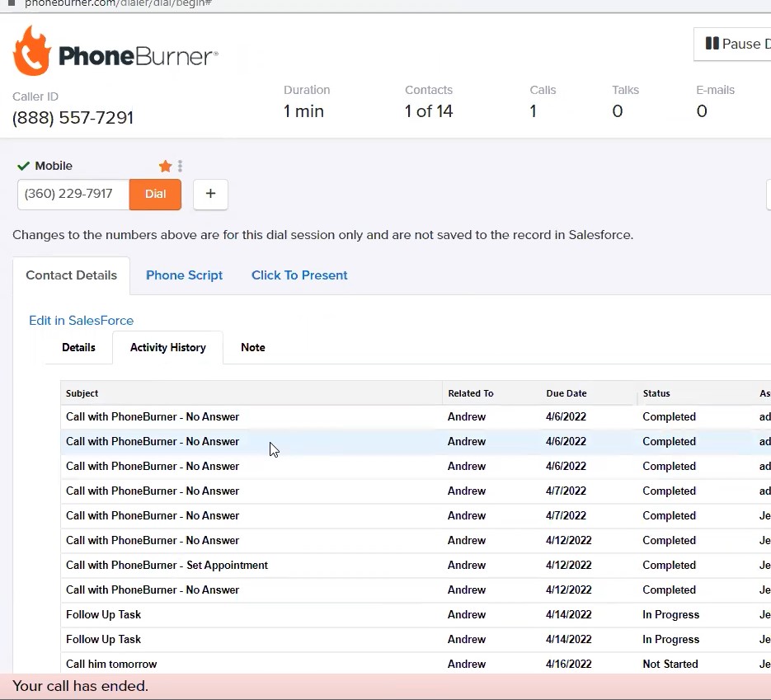Image resolution: width=771 pixels, height=700 pixels.
Task: Click the orange favorite star next to Mobile
Action: [x=165, y=167]
